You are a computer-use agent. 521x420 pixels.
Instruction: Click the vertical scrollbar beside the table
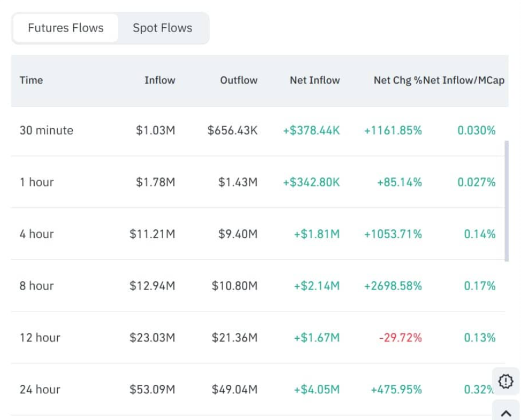(507, 200)
